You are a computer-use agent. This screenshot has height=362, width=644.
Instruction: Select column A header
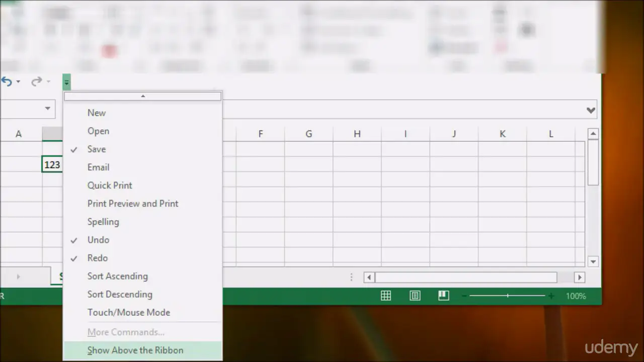pyautogui.click(x=19, y=134)
